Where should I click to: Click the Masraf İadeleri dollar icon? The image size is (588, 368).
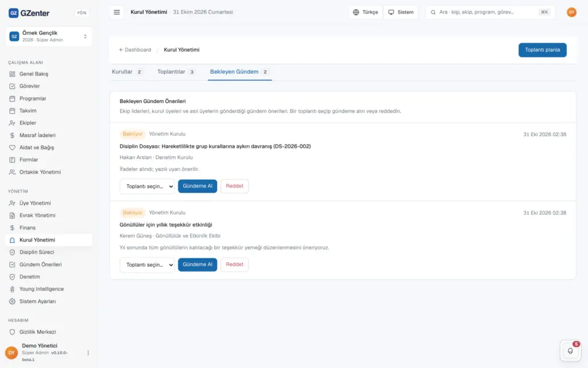12,135
